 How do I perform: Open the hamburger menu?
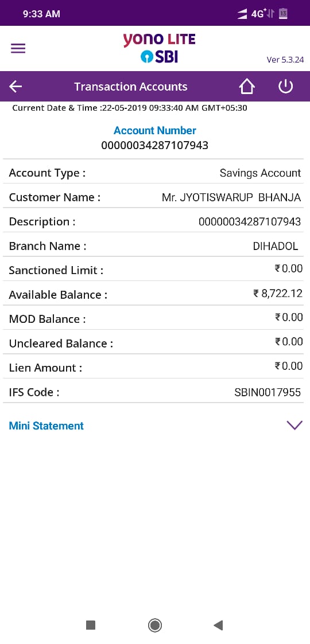click(x=18, y=49)
